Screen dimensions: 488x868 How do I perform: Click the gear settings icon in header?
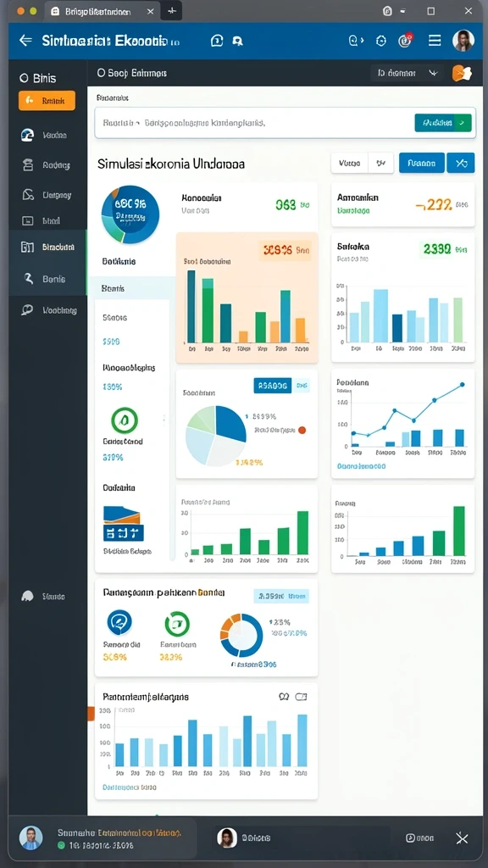[380, 41]
